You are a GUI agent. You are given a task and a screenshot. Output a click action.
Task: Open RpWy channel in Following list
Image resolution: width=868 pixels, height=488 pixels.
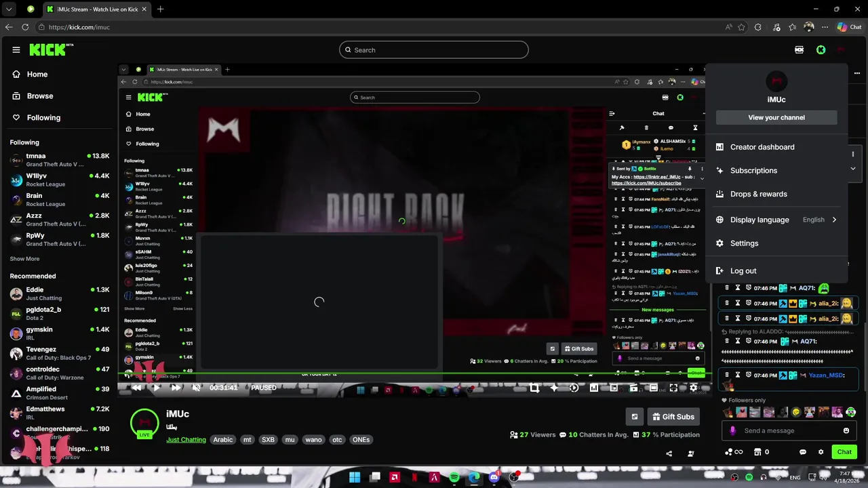click(x=60, y=239)
